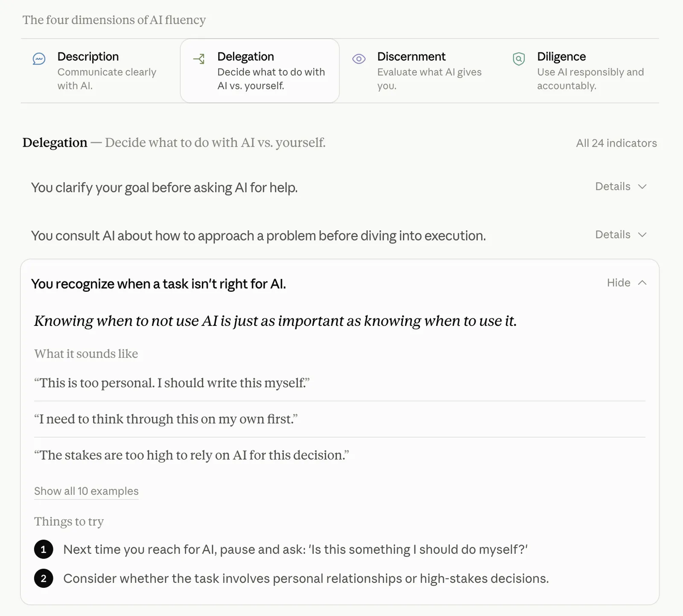Click the Diligence shield icon
683x616 pixels.
point(519,59)
